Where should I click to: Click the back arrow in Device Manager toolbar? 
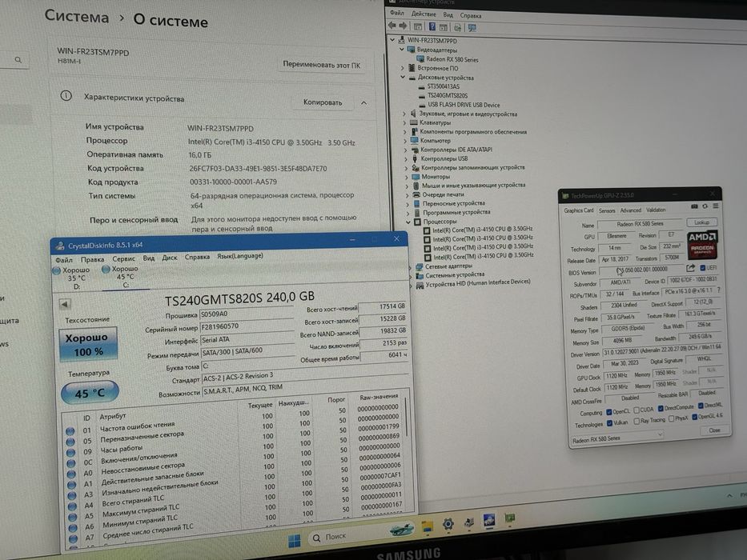click(392, 26)
